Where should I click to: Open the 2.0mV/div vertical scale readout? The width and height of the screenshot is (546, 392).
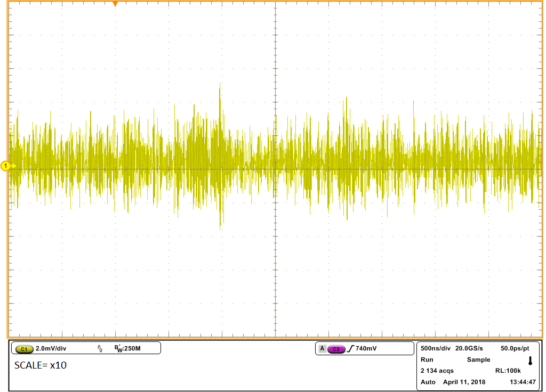(52, 349)
